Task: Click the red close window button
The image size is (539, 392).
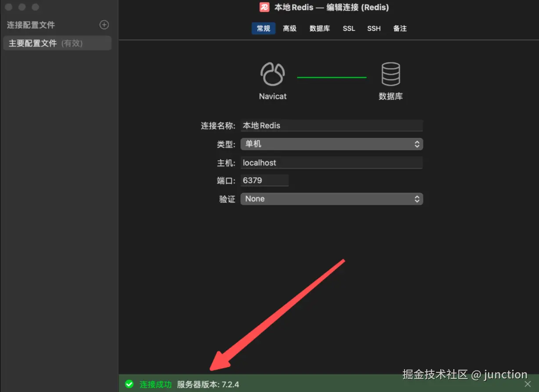Action: point(9,7)
